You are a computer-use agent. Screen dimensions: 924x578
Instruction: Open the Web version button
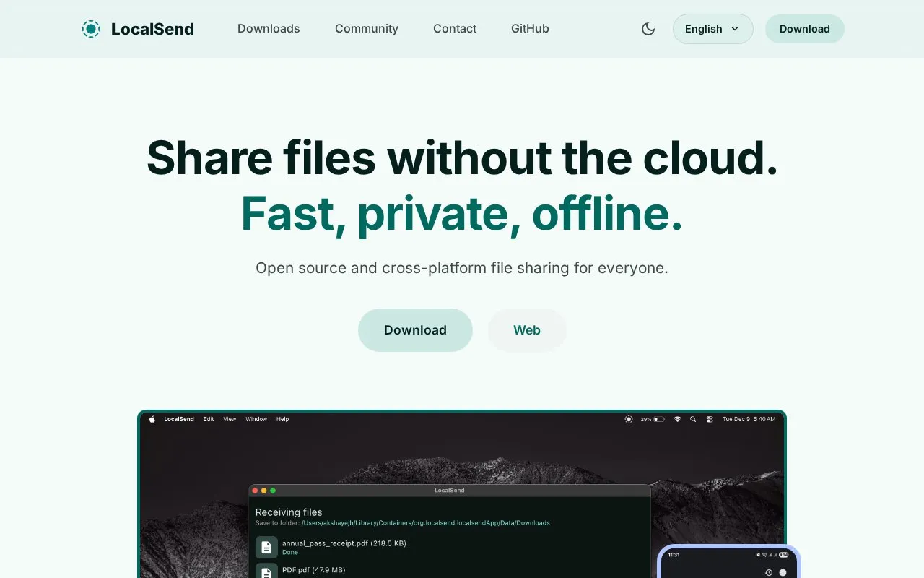click(527, 330)
